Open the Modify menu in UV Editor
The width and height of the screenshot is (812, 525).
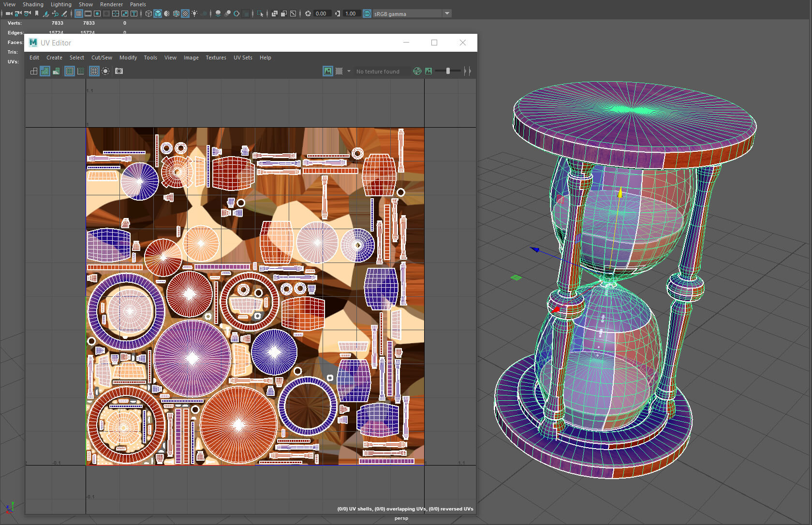128,58
